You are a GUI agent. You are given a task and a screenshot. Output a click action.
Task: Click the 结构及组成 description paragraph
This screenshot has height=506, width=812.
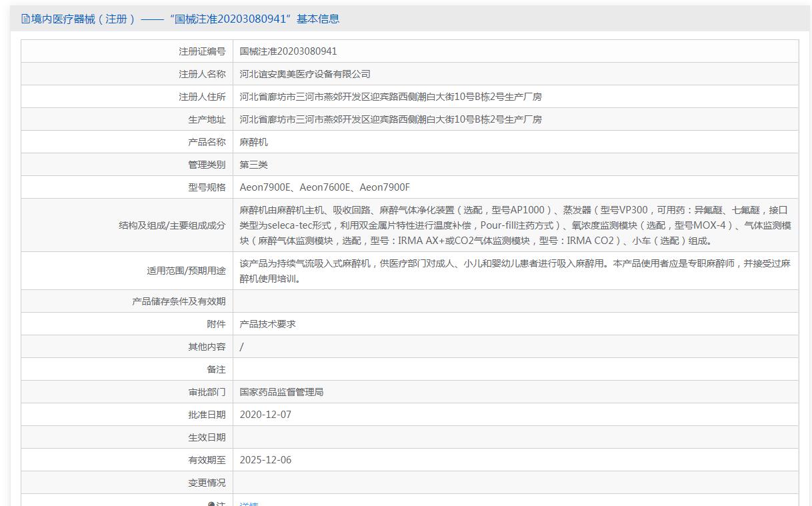[515, 225]
